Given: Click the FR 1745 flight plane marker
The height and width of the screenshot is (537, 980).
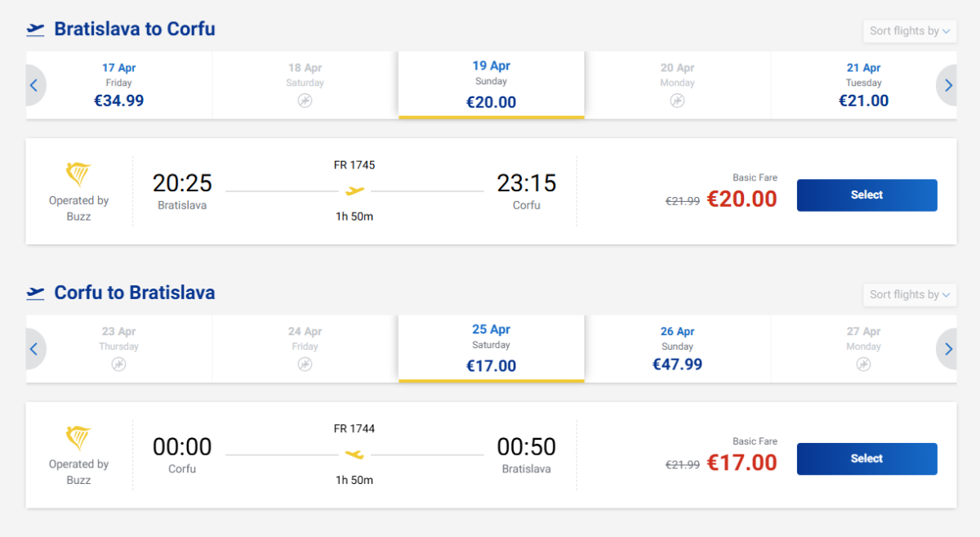Looking at the screenshot, I should click(x=354, y=191).
